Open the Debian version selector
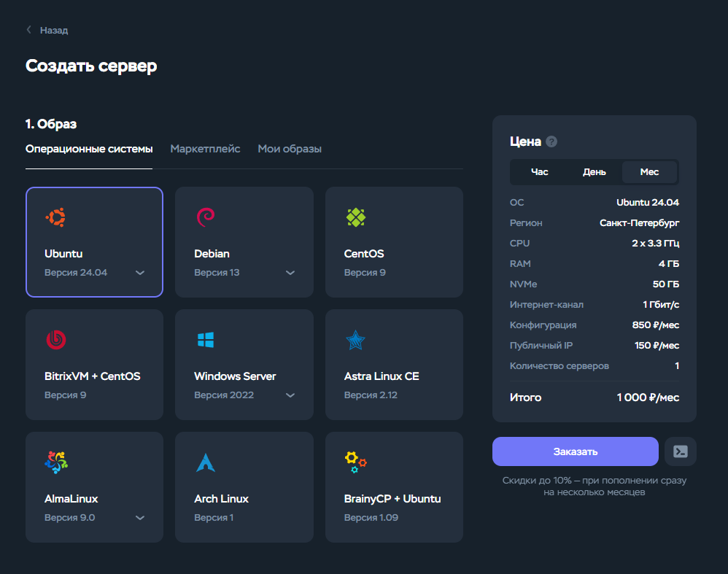 [290, 272]
